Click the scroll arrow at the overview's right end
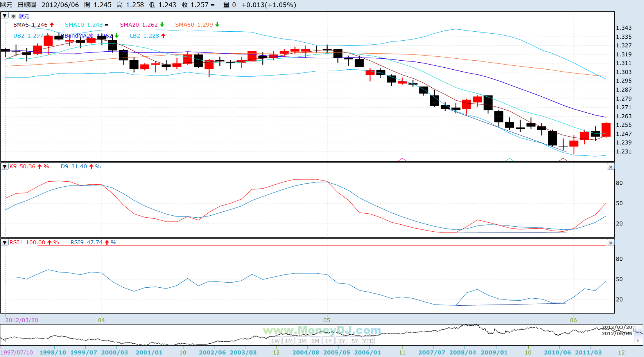 [638, 341]
